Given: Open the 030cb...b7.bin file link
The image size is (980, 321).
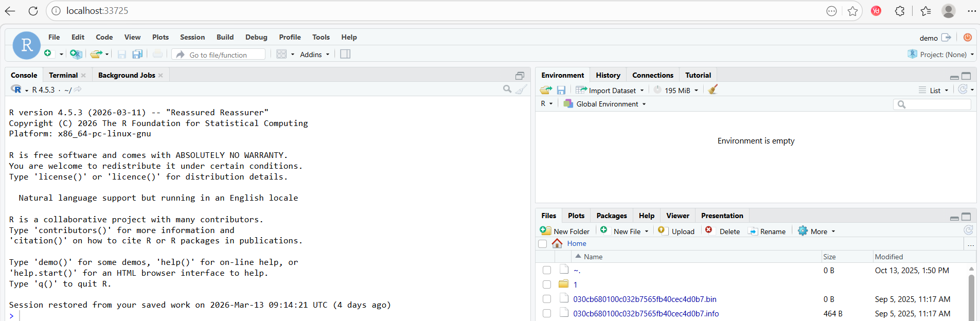Looking at the screenshot, I should tap(645, 299).
